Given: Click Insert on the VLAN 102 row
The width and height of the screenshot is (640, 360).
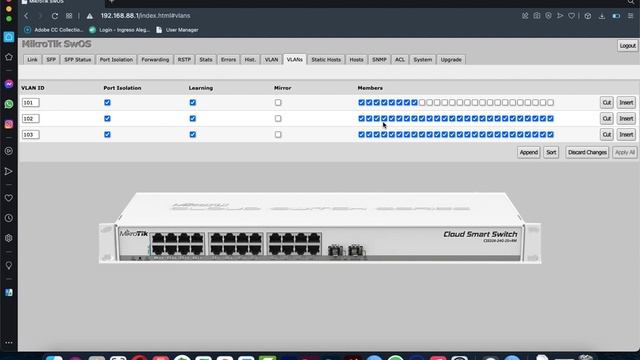Looking at the screenshot, I should (626, 118).
